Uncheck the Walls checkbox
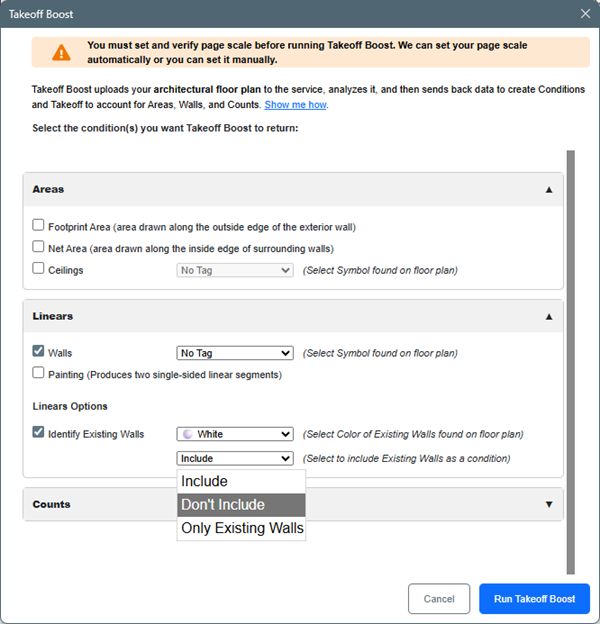This screenshot has height=624, width=600. click(38, 351)
